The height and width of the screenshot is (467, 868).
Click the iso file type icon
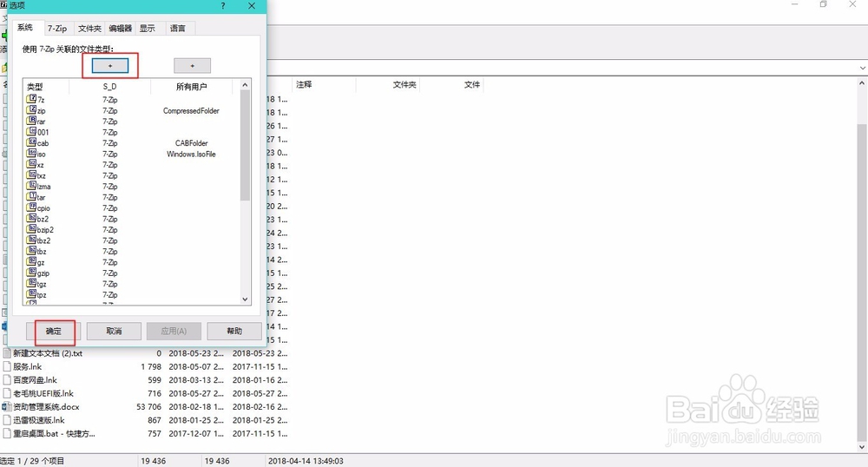point(31,154)
